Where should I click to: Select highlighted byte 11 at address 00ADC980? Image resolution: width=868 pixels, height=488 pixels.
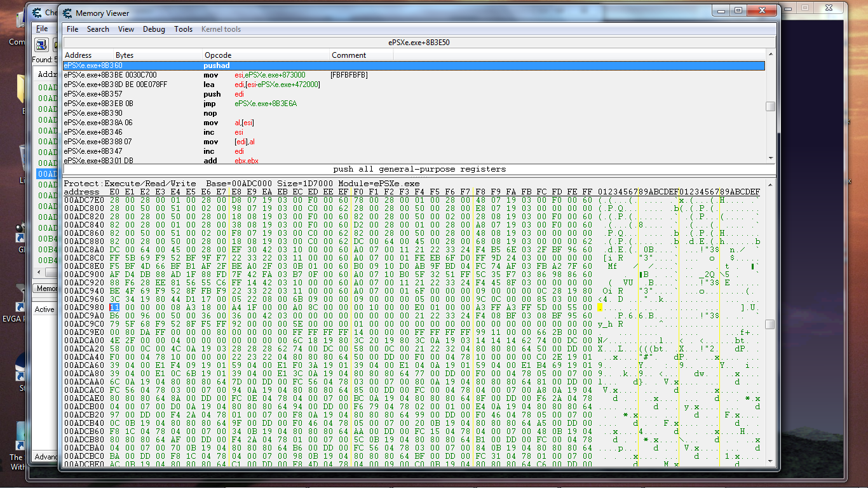[114, 308]
